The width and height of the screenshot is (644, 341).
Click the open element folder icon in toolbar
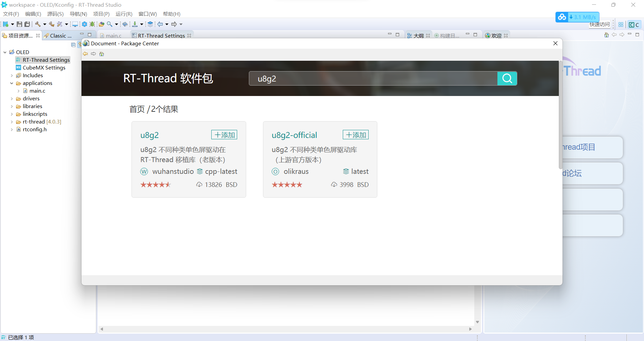[x=102, y=24]
